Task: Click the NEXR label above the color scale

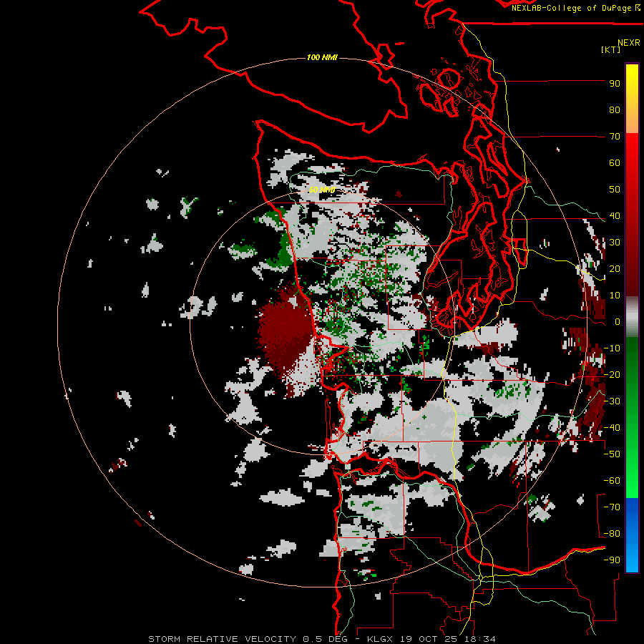Action: click(628, 43)
